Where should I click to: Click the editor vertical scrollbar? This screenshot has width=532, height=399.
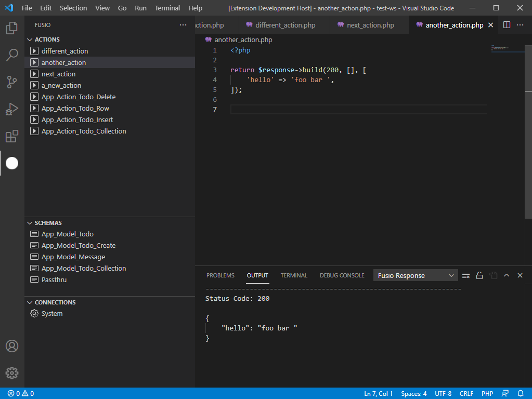point(528,131)
